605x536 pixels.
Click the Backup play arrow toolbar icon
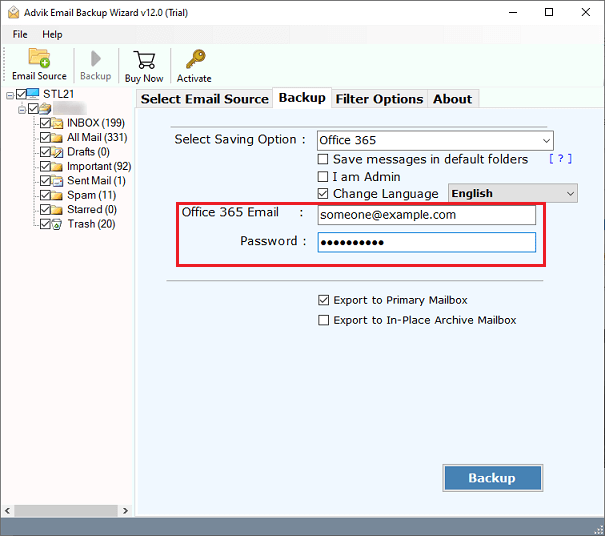95,59
